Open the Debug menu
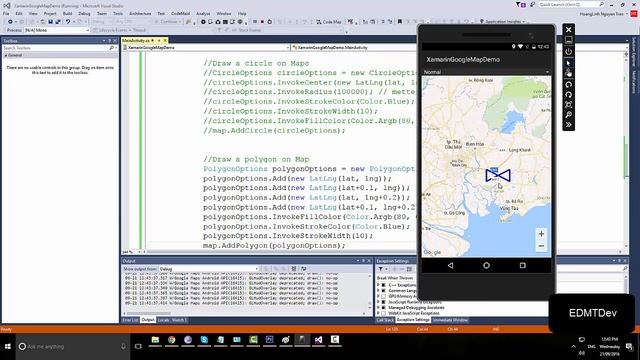 pos(84,13)
